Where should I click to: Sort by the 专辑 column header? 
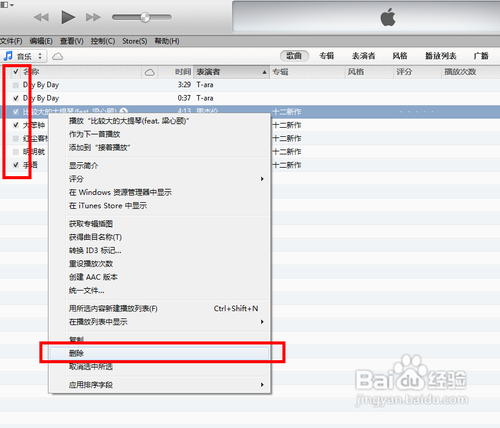coord(307,72)
